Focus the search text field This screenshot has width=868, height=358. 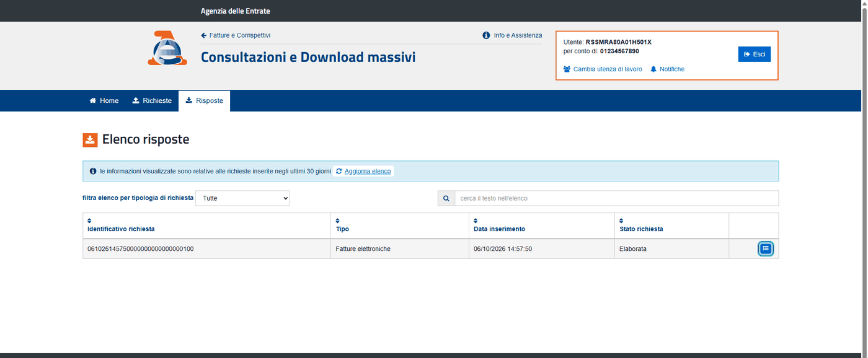pyautogui.click(x=616, y=198)
